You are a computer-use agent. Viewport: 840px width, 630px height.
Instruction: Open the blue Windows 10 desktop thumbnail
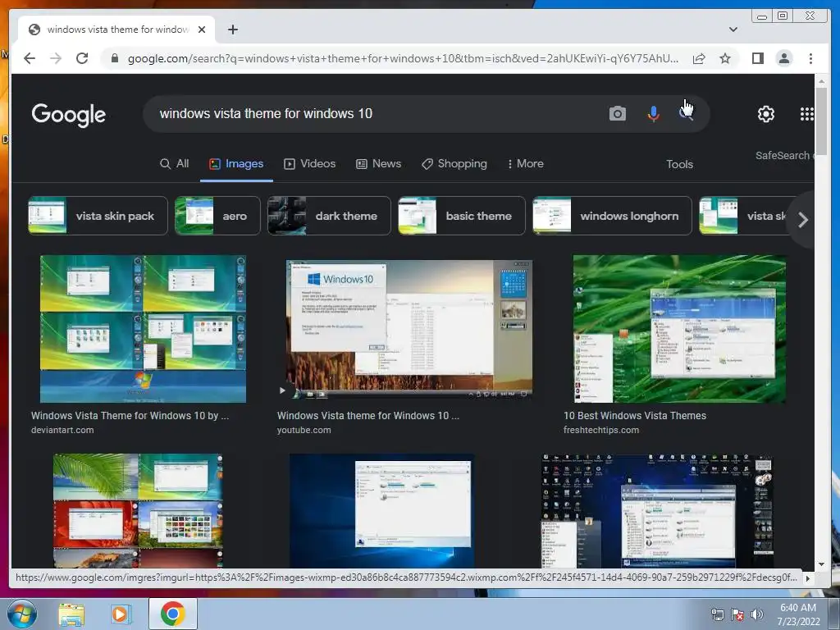point(381,510)
